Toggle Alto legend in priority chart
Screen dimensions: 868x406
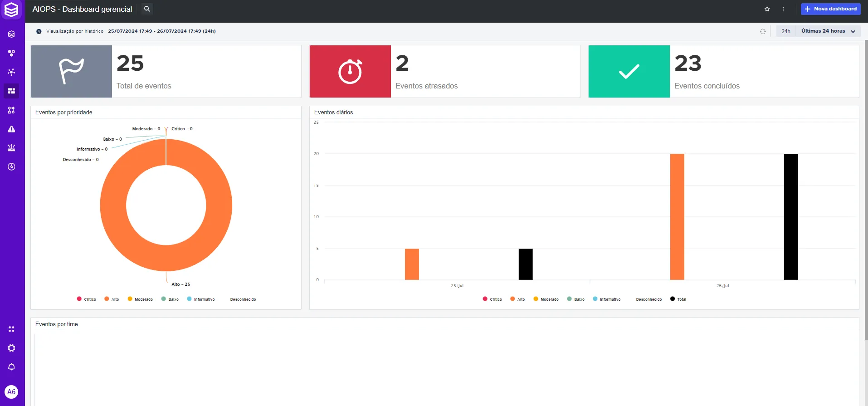(x=112, y=299)
